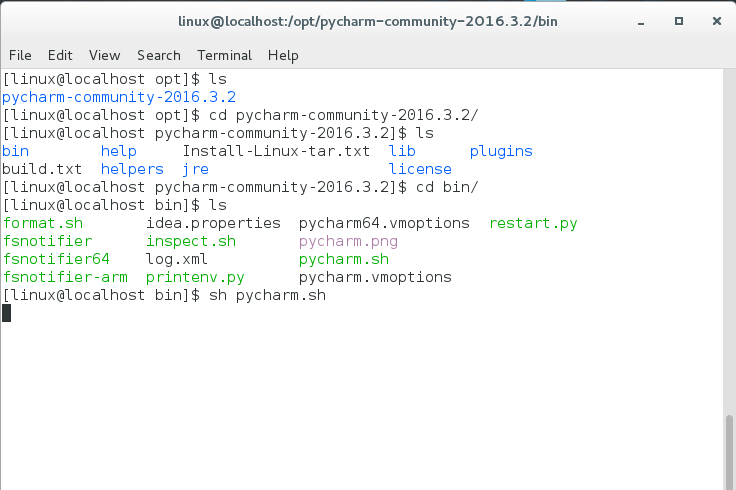Click the blue pycharm-community-2016.3.2 directory listing
Viewport: 736px width, 490px height.
[x=119, y=97]
